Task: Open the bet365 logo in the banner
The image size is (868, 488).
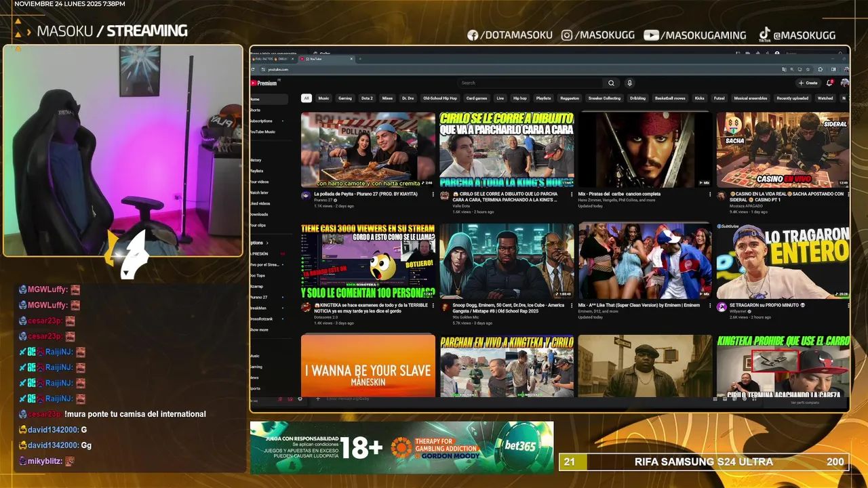Action: tap(519, 445)
